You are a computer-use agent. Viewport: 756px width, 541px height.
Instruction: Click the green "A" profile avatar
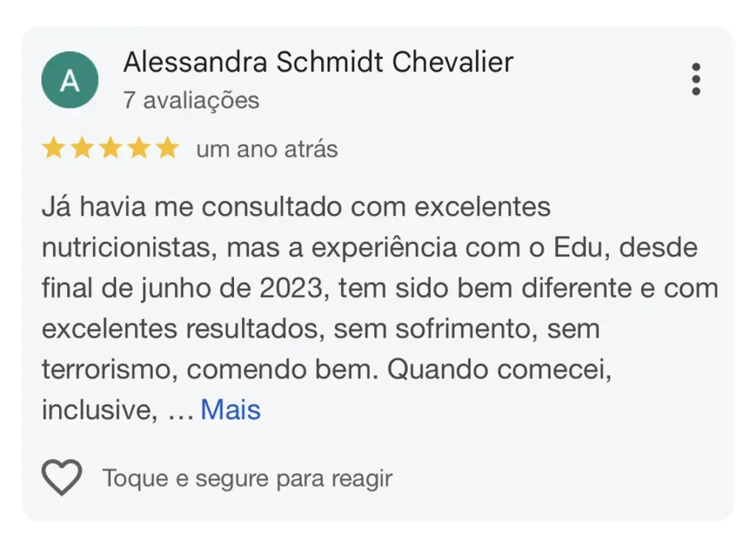(x=70, y=80)
